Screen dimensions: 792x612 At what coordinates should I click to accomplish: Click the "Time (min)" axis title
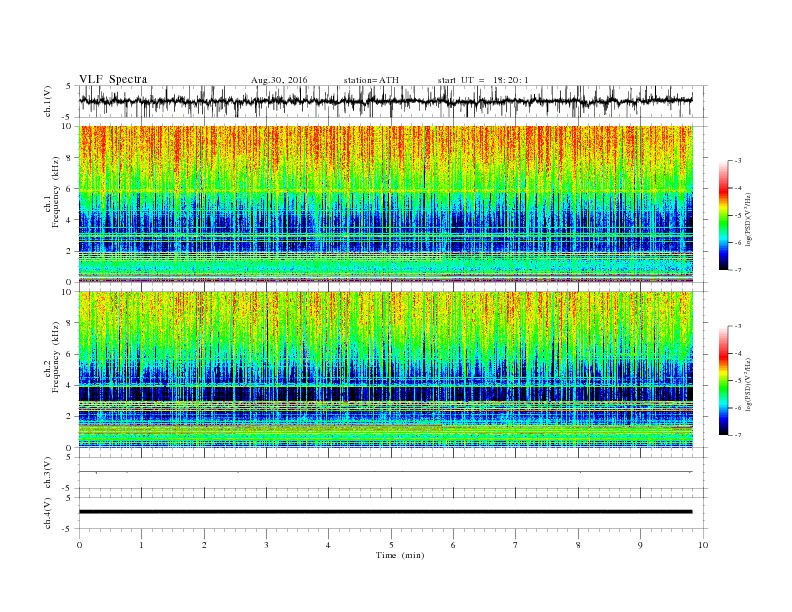[x=400, y=555]
